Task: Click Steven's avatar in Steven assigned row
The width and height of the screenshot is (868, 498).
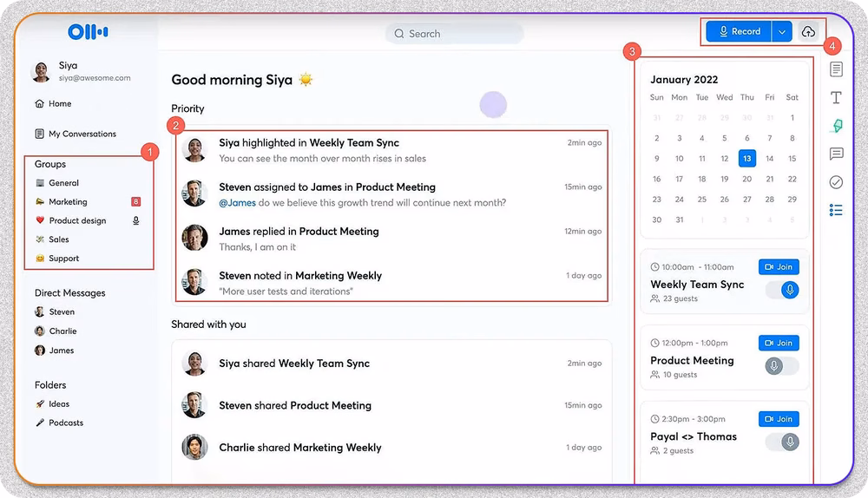Action: coord(194,193)
